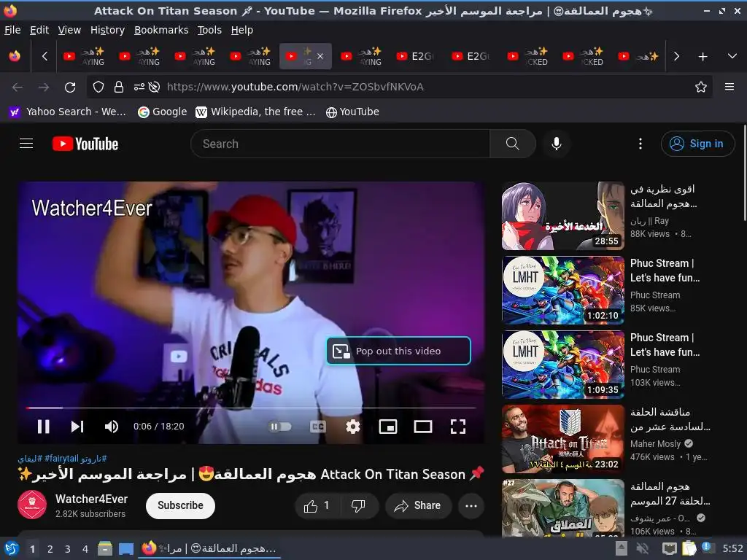Open tracking protection shield icon

(98, 87)
